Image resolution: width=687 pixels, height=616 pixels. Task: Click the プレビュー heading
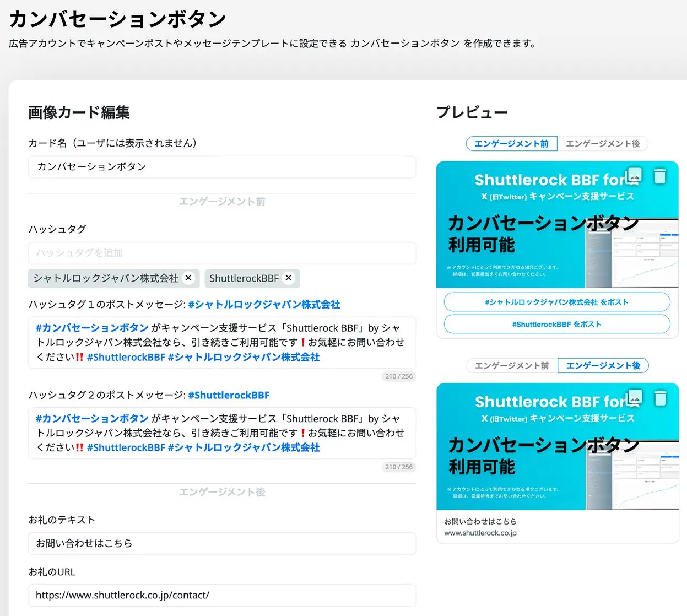coord(472,112)
